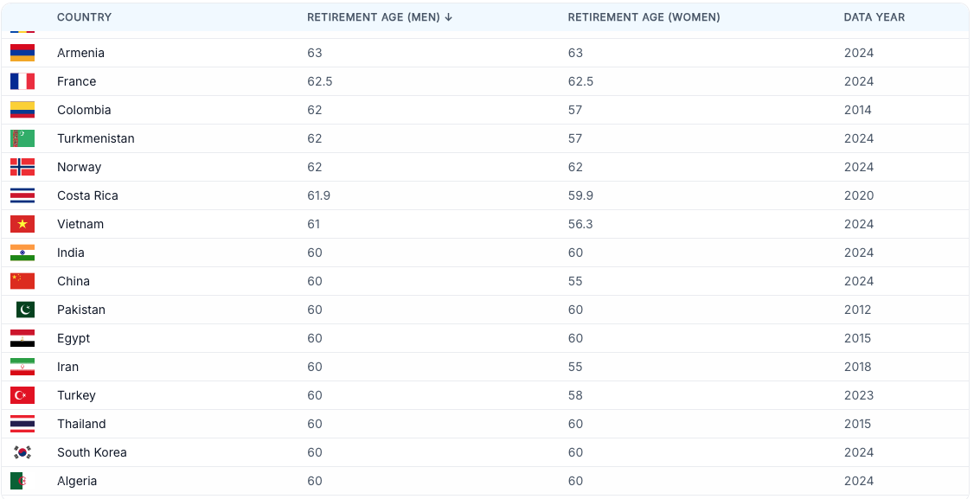Toggle the descending sort arrow on Men column

coord(448,17)
